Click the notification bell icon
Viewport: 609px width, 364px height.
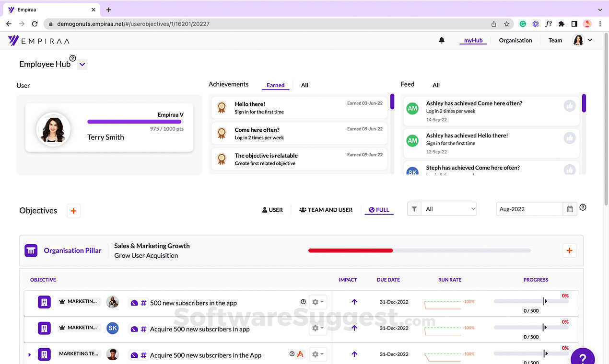pyautogui.click(x=442, y=40)
